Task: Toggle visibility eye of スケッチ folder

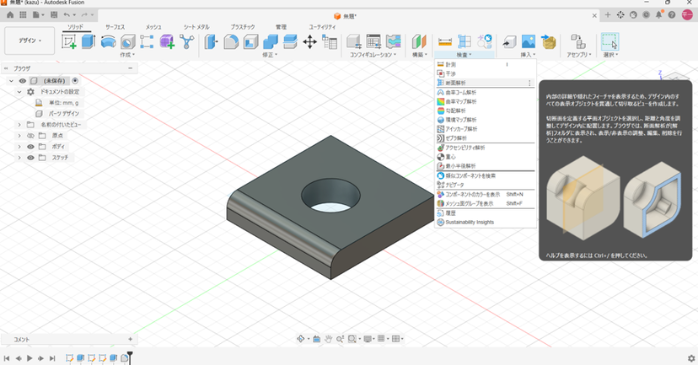Action: [30, 158]
